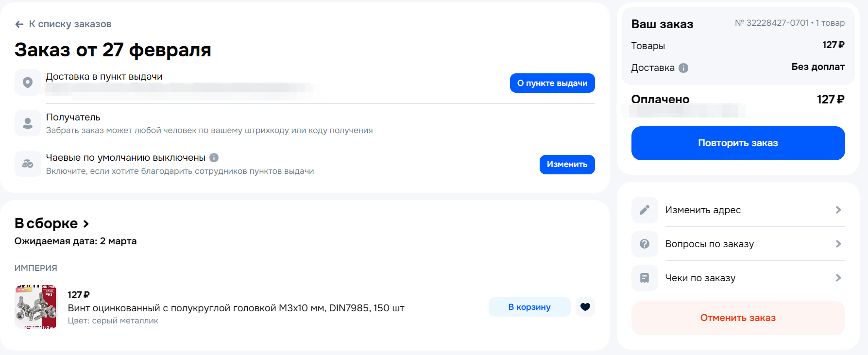Click the recipient person icon

tap(28, 123)
